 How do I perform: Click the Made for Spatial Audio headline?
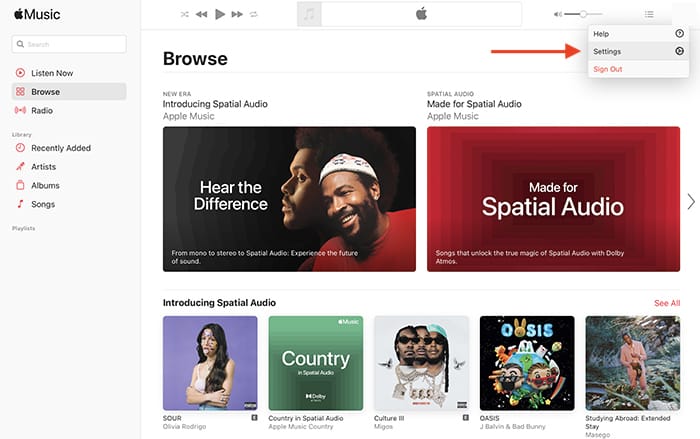point(474,104)
